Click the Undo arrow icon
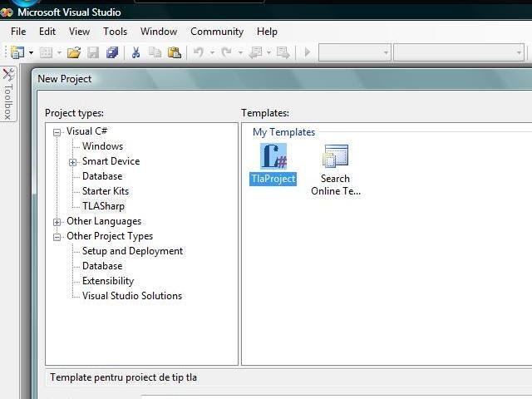532x399 pixels. (x=199, y=52)
